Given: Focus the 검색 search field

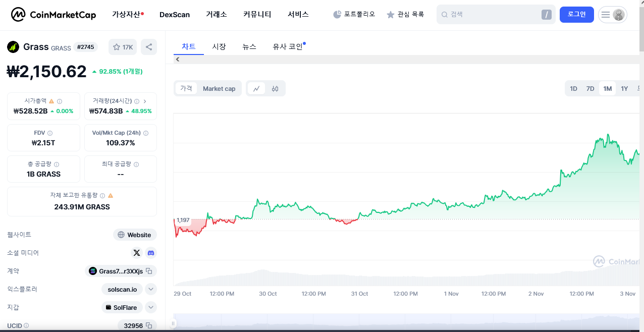Looking at the screenshot, I should point(496,15).
